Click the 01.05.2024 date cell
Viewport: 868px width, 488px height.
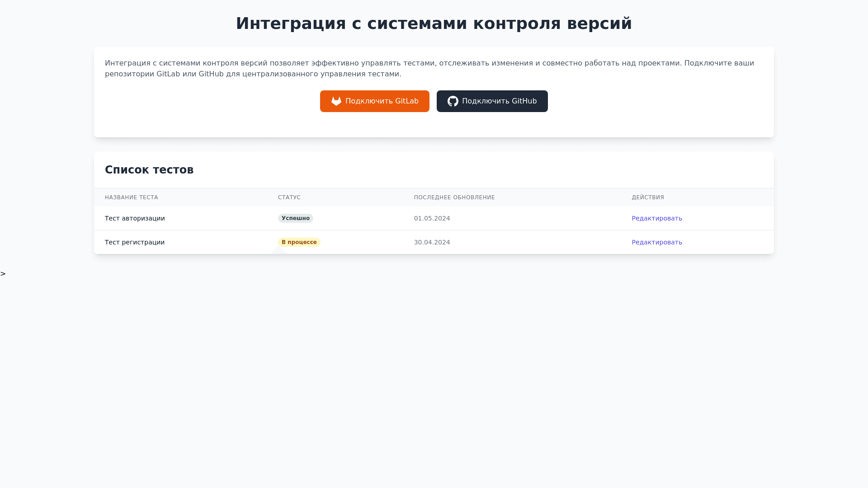[432, 218]
